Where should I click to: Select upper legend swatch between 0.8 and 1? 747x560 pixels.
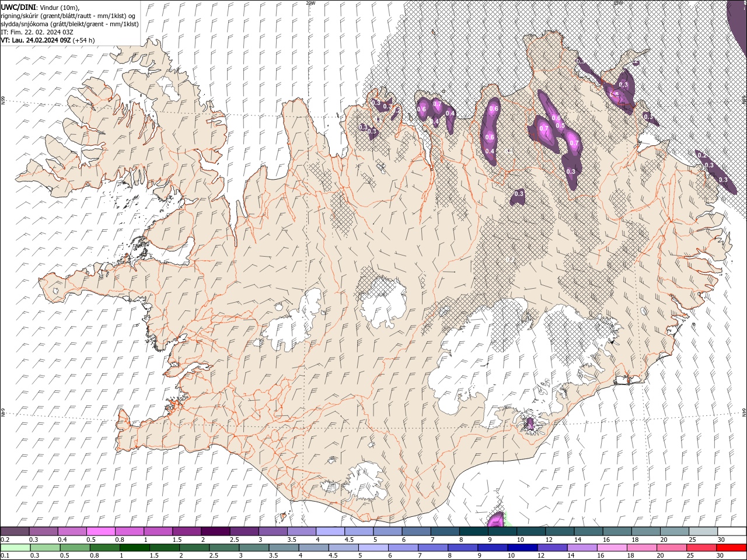click(130, 531)
